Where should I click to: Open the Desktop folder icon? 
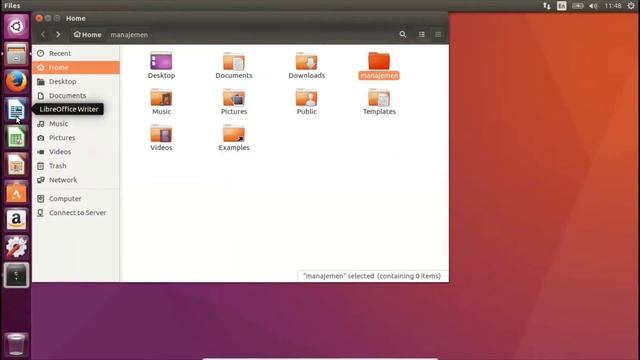tap(161, 61)
